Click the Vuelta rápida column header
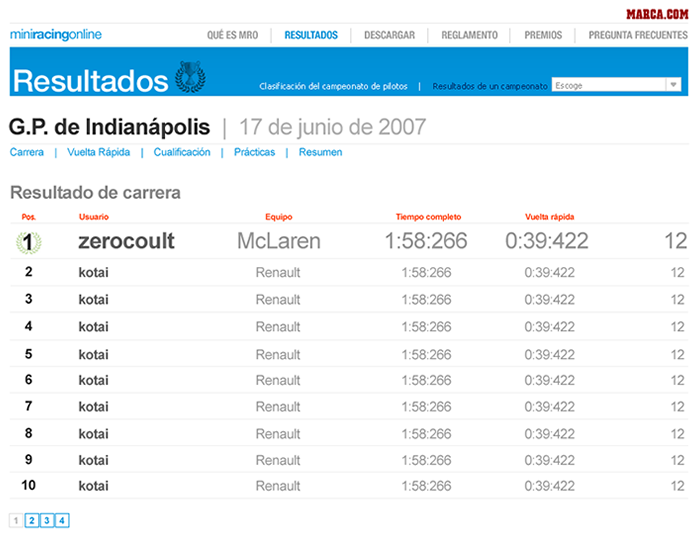700x543 pixels. tap(550, 217)
